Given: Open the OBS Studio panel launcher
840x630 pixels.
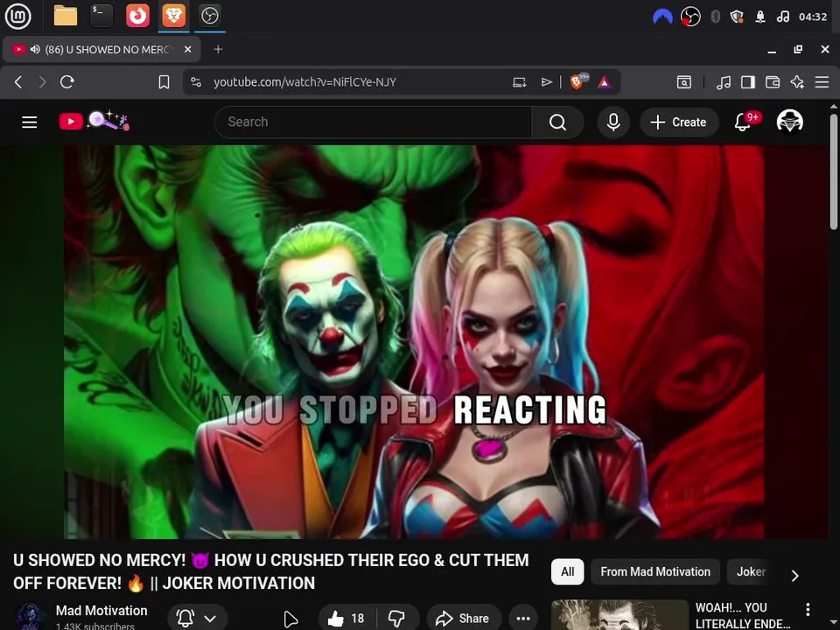Looking at the screenshot, I should pyautogui.click(x=209, y=16).
